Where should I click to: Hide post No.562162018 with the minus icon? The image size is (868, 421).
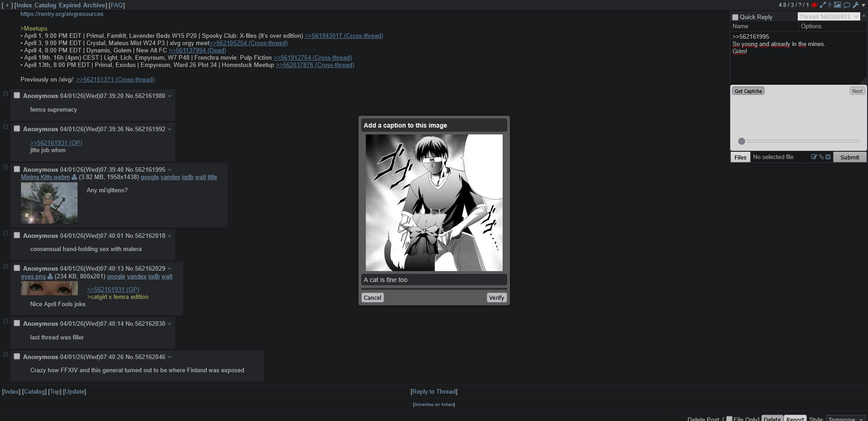[x=5, y=233]
